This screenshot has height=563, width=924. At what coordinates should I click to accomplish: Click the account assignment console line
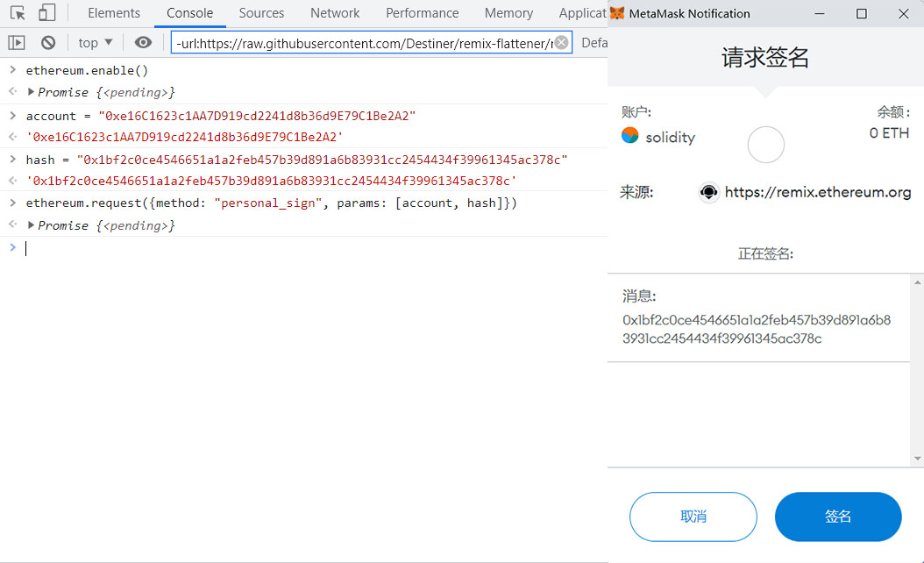tap(221, 116)
